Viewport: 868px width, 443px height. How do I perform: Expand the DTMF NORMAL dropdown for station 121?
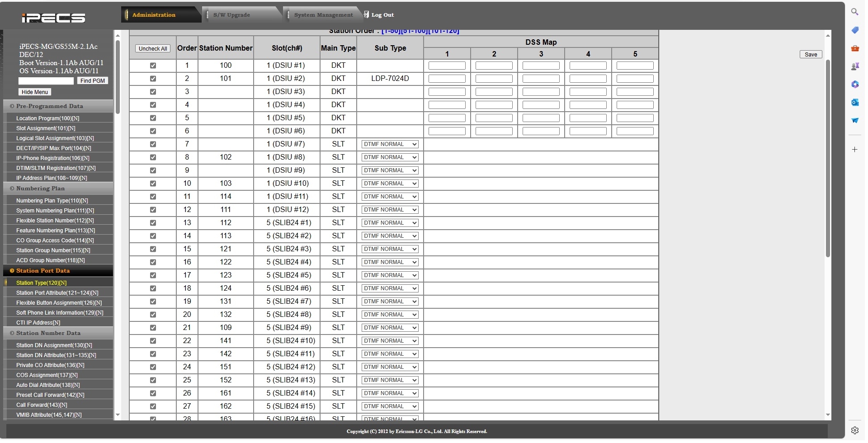click(390, 249)
